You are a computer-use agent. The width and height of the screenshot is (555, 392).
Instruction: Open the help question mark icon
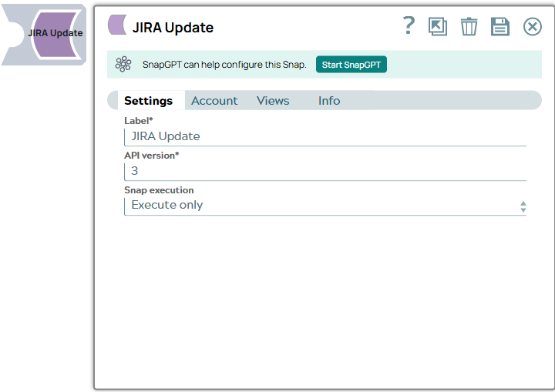(x=409, y=25)
